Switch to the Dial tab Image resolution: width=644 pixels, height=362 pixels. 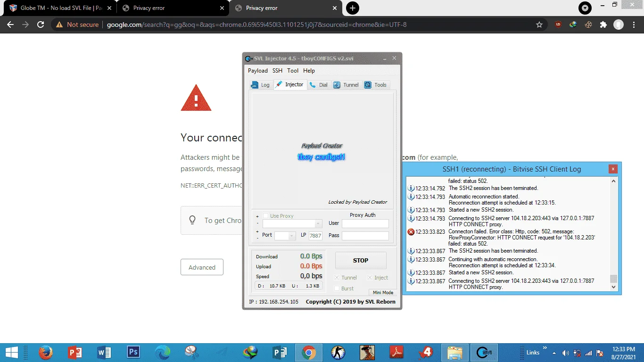click(319, 85)
